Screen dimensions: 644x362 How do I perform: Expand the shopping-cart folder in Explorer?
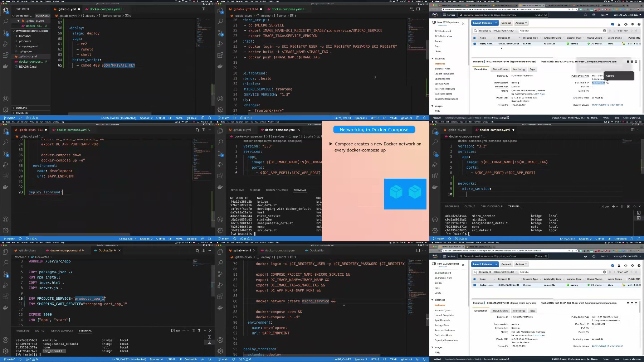pos(29,46)
